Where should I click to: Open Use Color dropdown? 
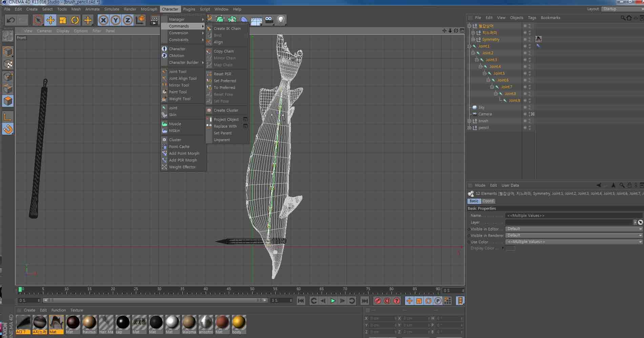[x=574, y=242]
